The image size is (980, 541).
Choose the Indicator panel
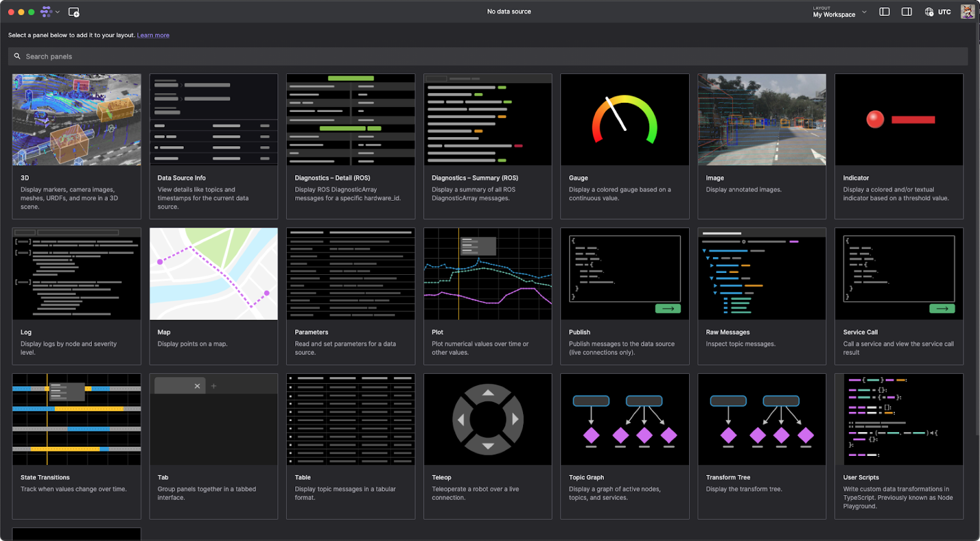pos(899,146)
